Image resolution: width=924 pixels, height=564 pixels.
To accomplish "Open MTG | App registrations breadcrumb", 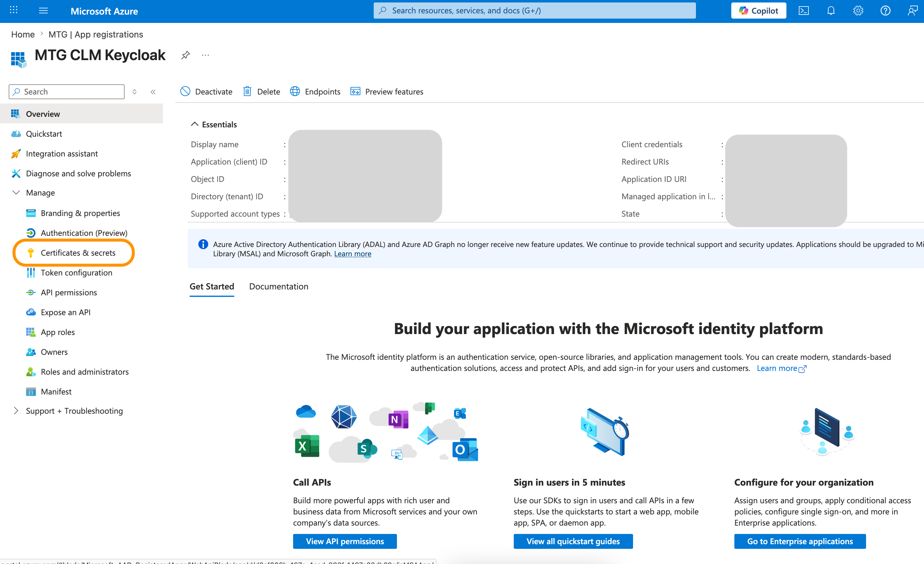I will [96, 34].
